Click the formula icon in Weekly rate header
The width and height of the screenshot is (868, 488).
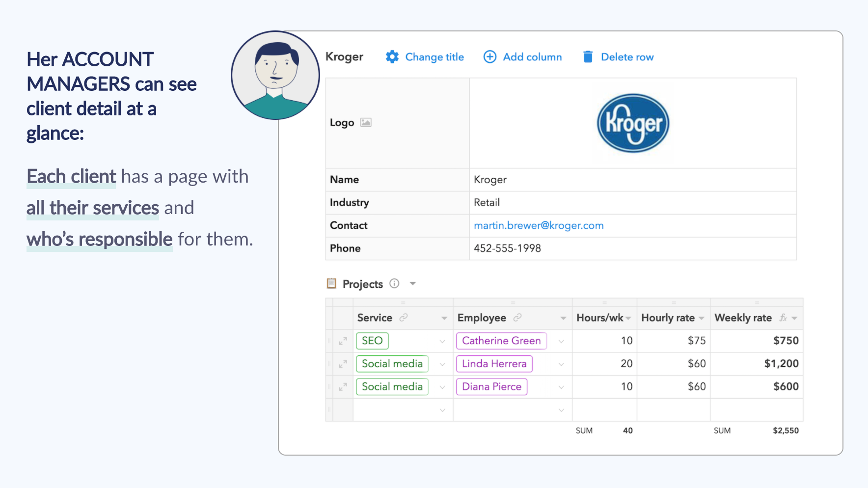tap(783, 318)
